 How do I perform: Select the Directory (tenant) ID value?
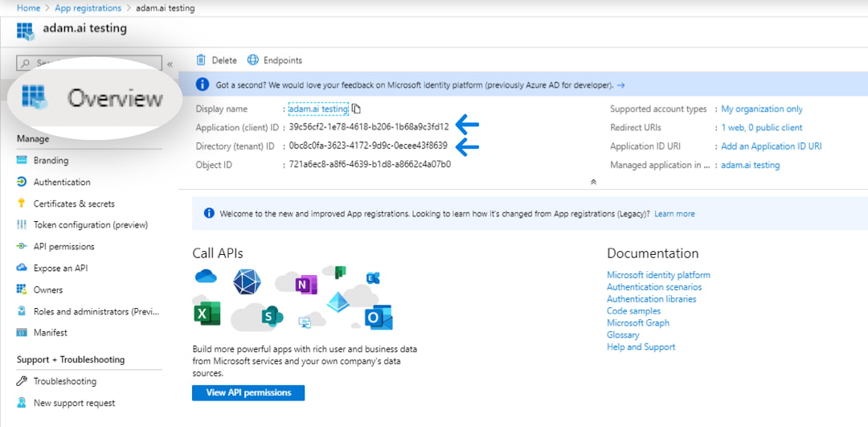pyautogui.click(x=368, y=146)
